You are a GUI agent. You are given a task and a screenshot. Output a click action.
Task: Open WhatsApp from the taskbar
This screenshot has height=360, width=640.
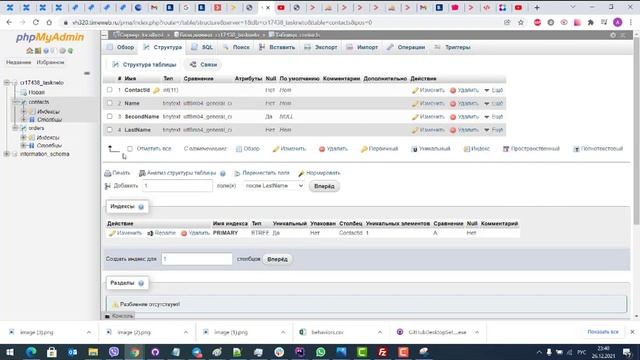(320, 352)
